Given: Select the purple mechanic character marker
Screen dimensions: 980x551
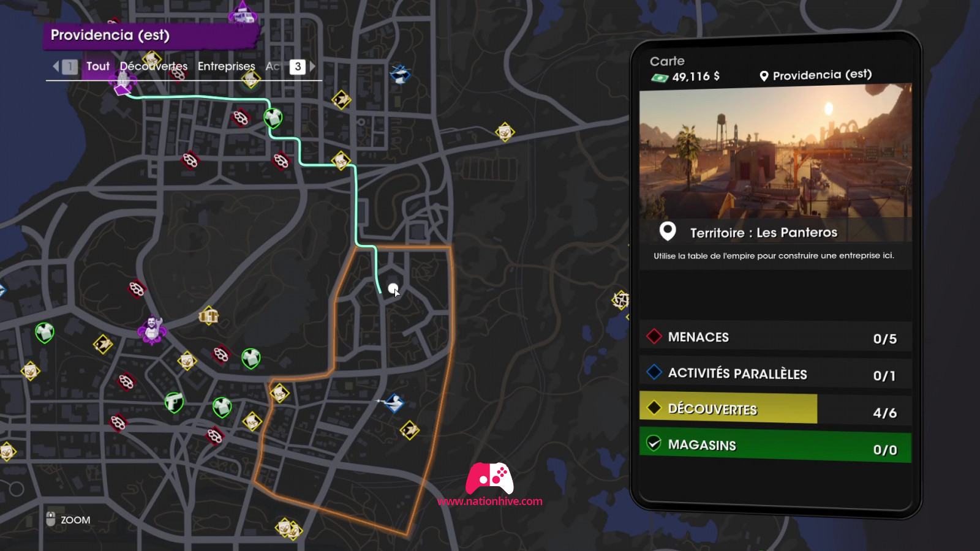Looking at the screenshot, I should coord(152,331).
